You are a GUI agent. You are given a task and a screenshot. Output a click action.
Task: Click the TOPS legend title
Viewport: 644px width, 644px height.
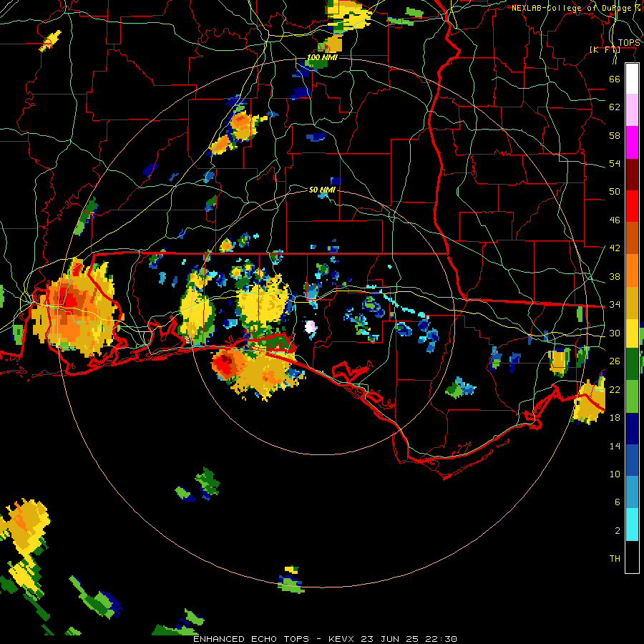pos(629,43)
